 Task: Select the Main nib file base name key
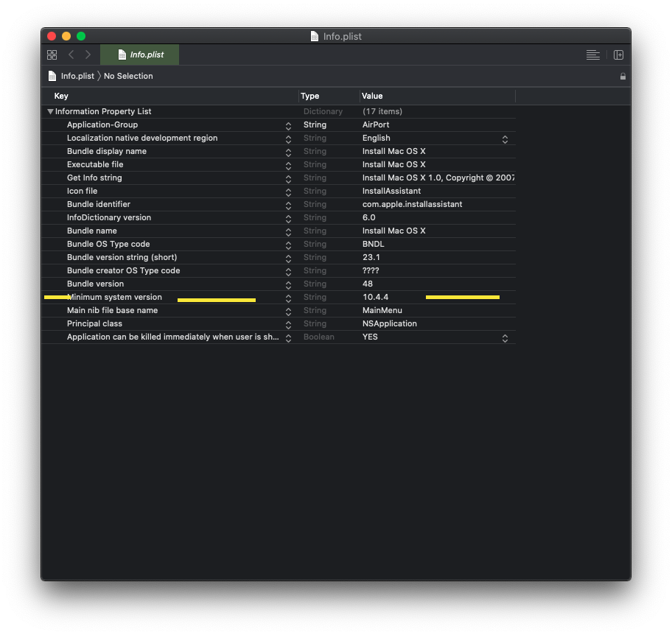(112, 311)
